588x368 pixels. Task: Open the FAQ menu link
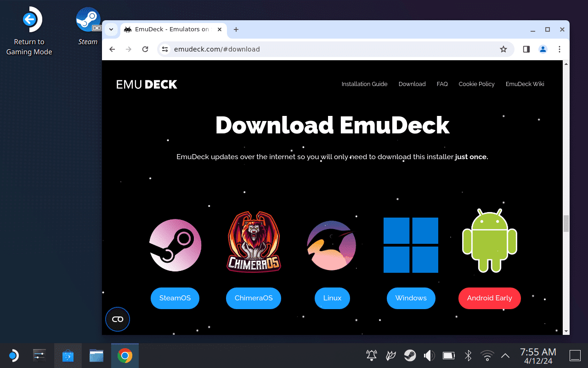(x=442, y=84)
